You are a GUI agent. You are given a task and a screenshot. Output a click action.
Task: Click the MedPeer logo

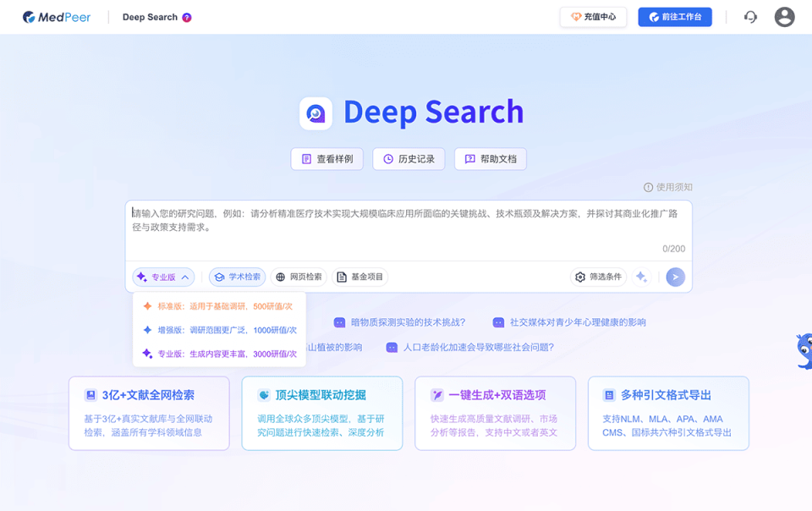[x=56, y=16]
